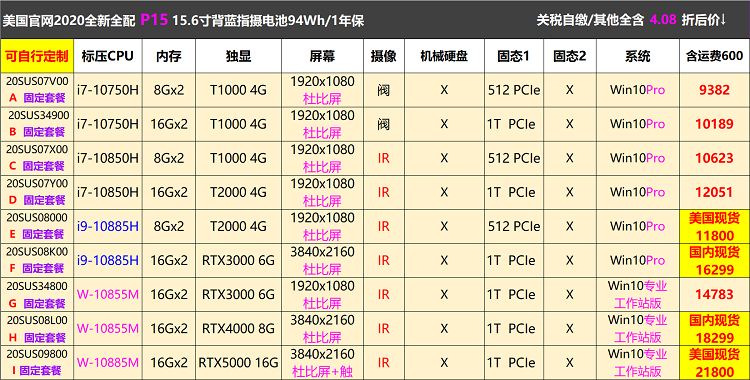Click the 阀 camera cell in package A row

(384, 90)
